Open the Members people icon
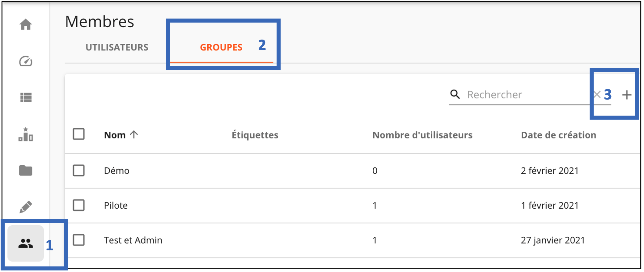The height and width of the screenshot is (272, 644). pyautogui.click(x=26, y=244)
